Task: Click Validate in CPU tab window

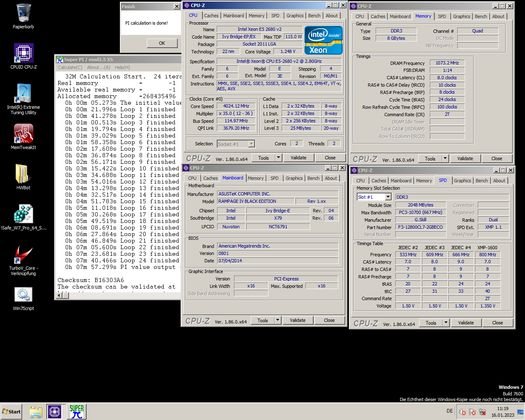Action: tap(298, 158)
